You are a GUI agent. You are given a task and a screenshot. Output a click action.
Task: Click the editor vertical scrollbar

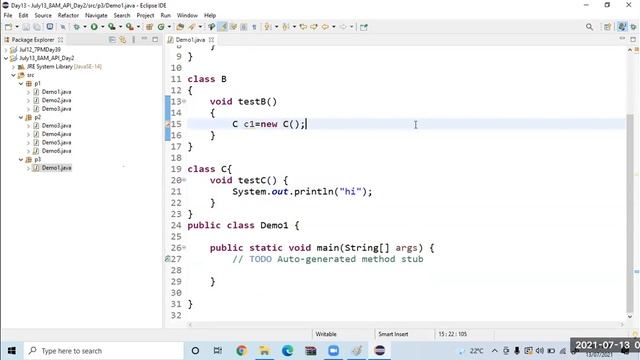click(x=630, y=212)
